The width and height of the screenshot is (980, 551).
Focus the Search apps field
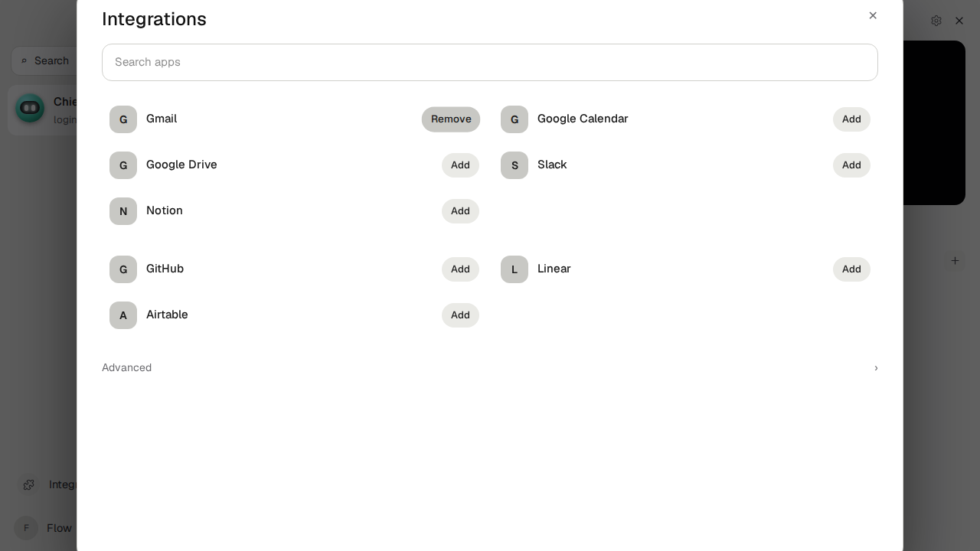point(490,62)
